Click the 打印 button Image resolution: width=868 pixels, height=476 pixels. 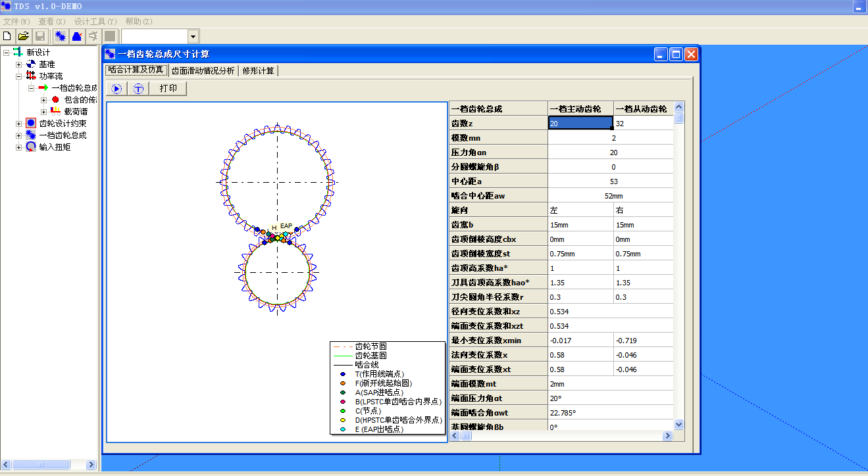pyautogui.click(x=168, y=89)
